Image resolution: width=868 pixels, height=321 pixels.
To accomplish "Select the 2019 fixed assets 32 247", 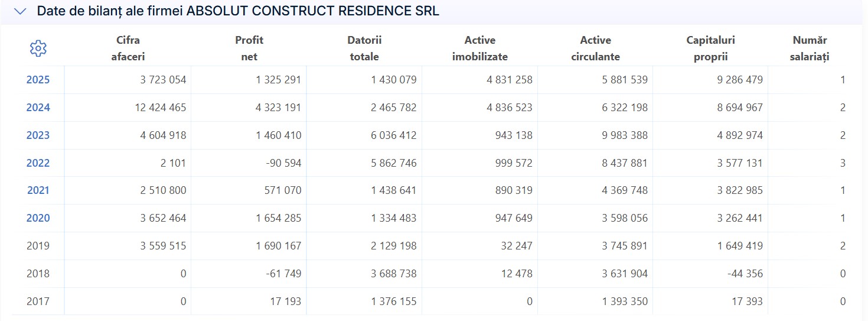I will click(518, 246).
